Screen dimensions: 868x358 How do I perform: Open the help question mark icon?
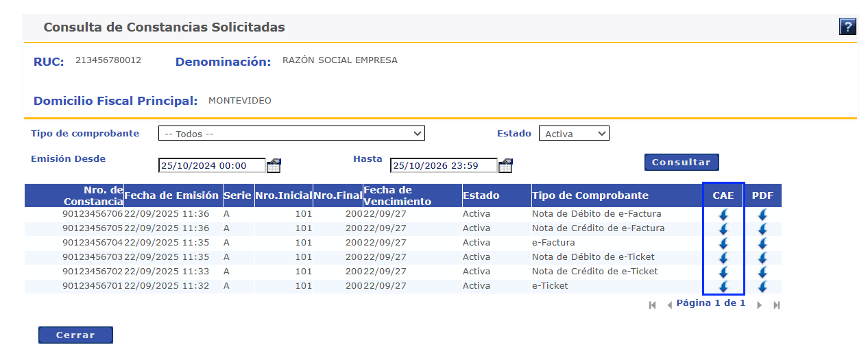click(847, 27)
